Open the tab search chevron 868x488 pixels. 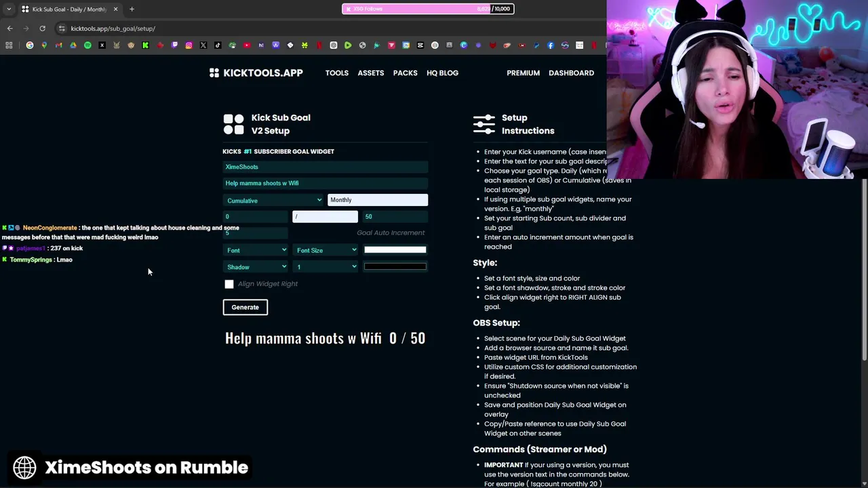click(9, 9)
